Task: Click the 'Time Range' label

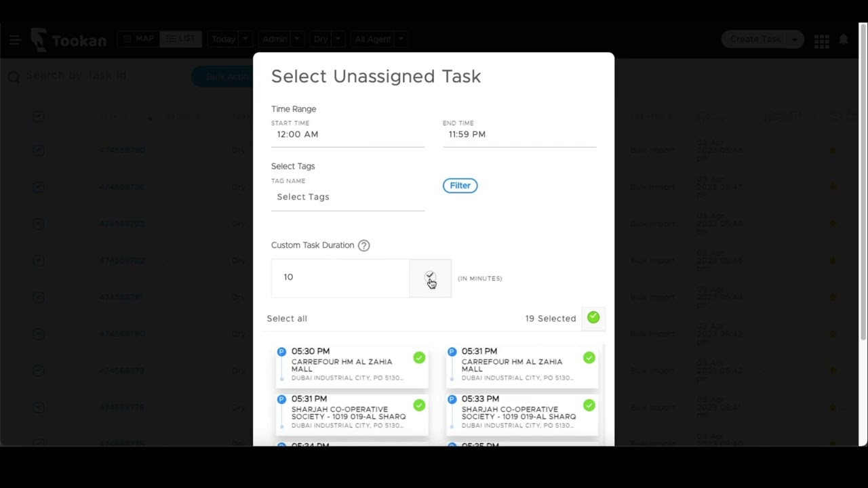Action: pos(294,109)
